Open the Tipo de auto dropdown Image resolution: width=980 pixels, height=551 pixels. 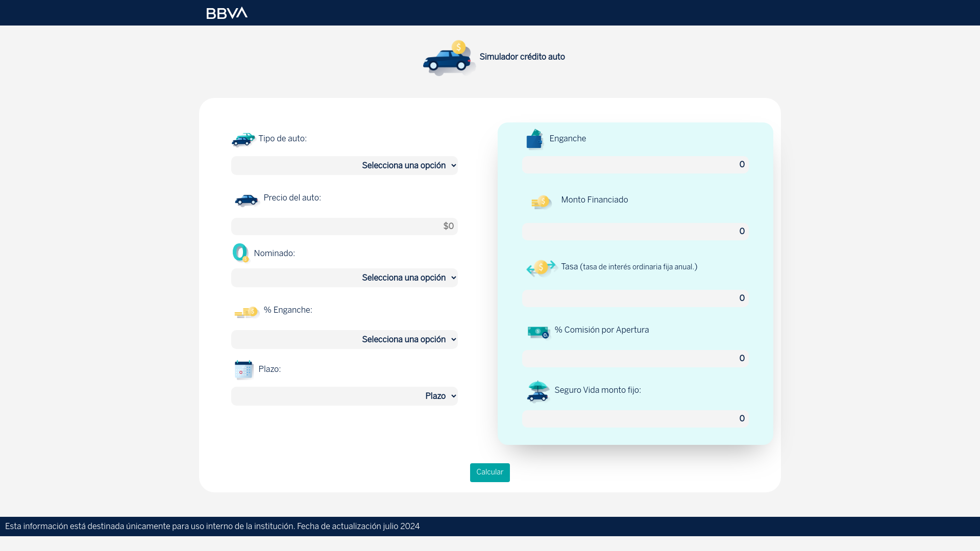[345, 165]
